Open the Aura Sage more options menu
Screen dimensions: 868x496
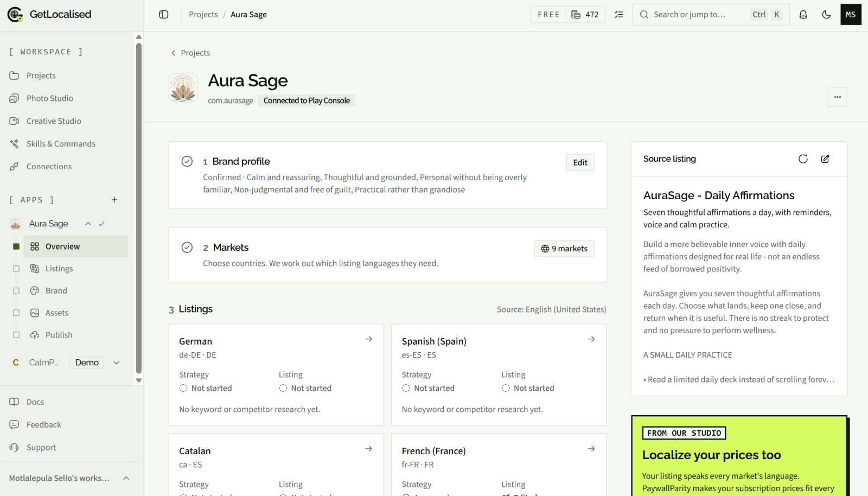(x=838, y=97)
